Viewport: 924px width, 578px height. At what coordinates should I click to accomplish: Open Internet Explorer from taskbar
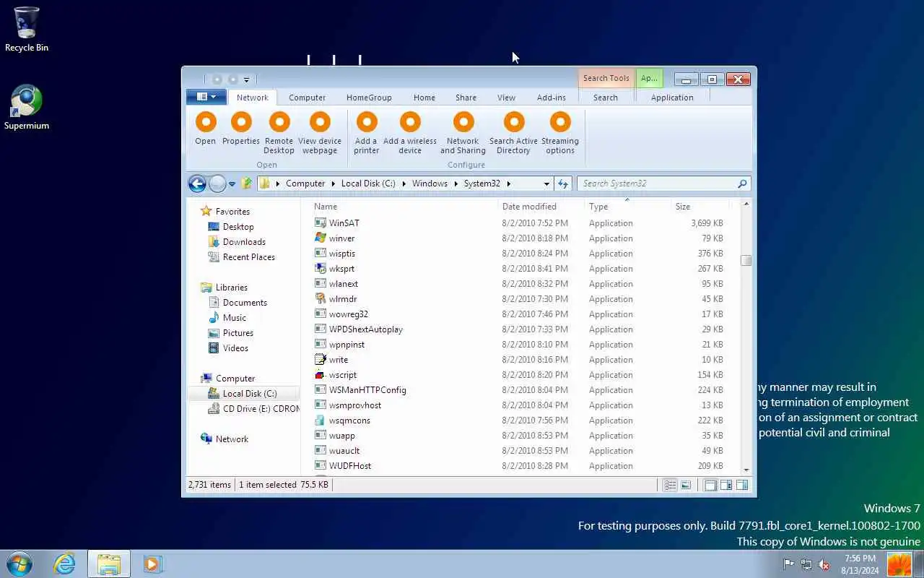point(64,564)
